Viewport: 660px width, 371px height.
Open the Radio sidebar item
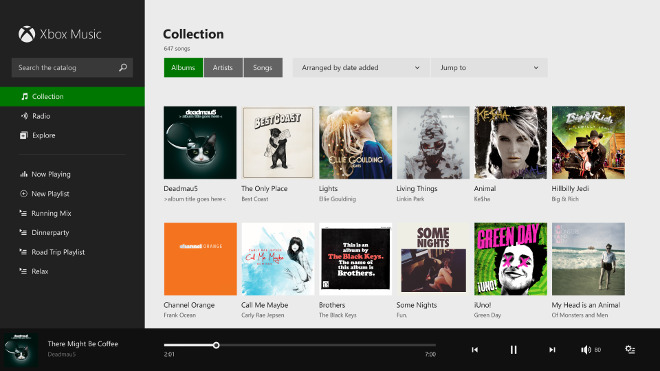[x=72, y=116]
